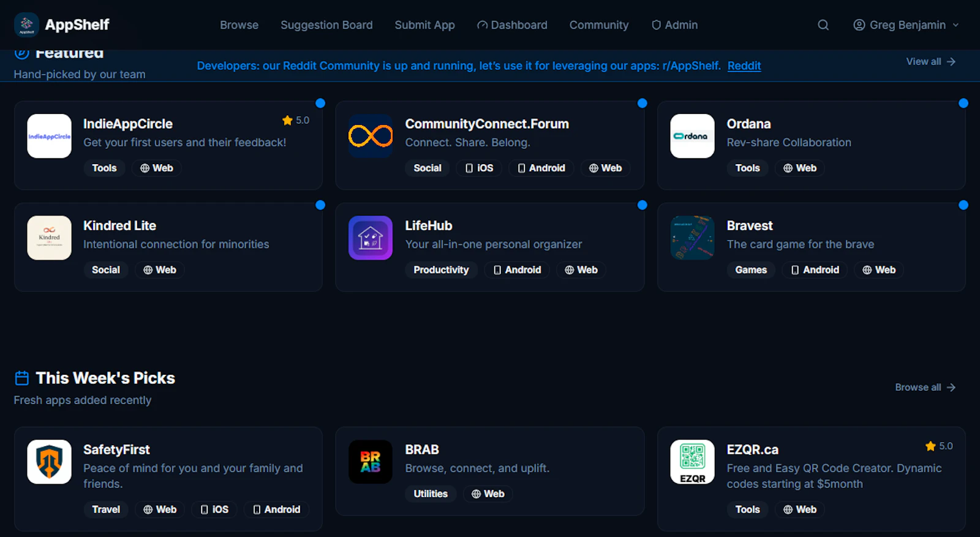
Task: Click the star rating on EZQR.ca
Action: pos(939,446)
